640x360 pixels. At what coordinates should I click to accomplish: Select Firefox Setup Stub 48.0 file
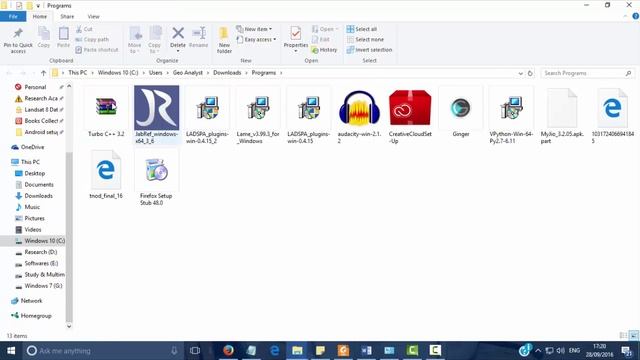156,177
